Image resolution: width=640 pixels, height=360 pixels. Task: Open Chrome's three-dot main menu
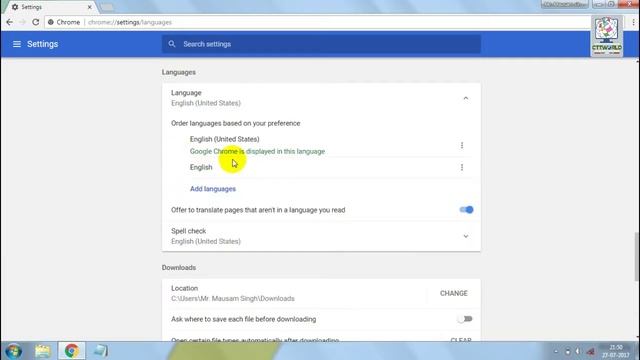pyautogui.click(x=633, y=22)
